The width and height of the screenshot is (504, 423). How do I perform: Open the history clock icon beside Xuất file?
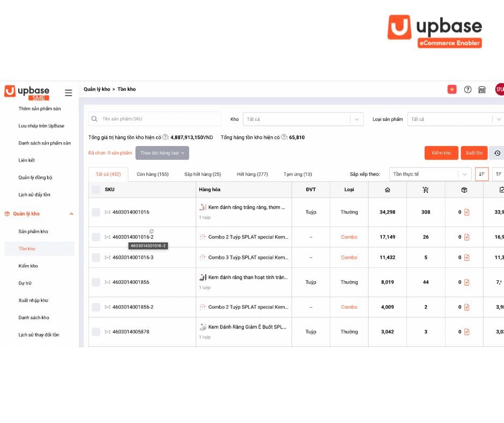click(497, 152)
